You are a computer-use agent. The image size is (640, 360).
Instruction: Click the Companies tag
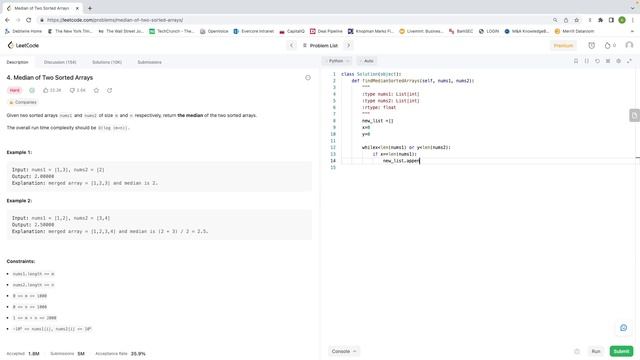click(x=23, y=102)
